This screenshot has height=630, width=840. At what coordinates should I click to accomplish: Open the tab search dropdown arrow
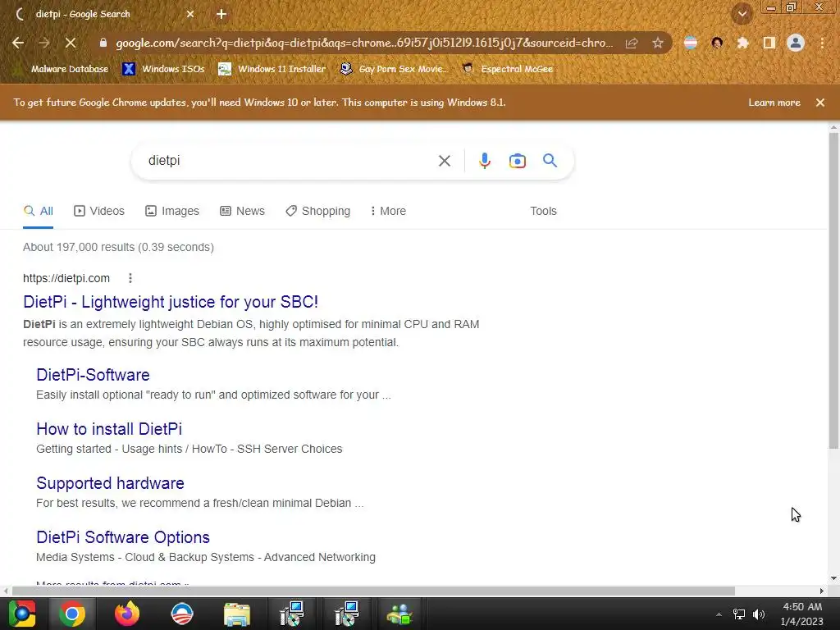click(742, 15)
